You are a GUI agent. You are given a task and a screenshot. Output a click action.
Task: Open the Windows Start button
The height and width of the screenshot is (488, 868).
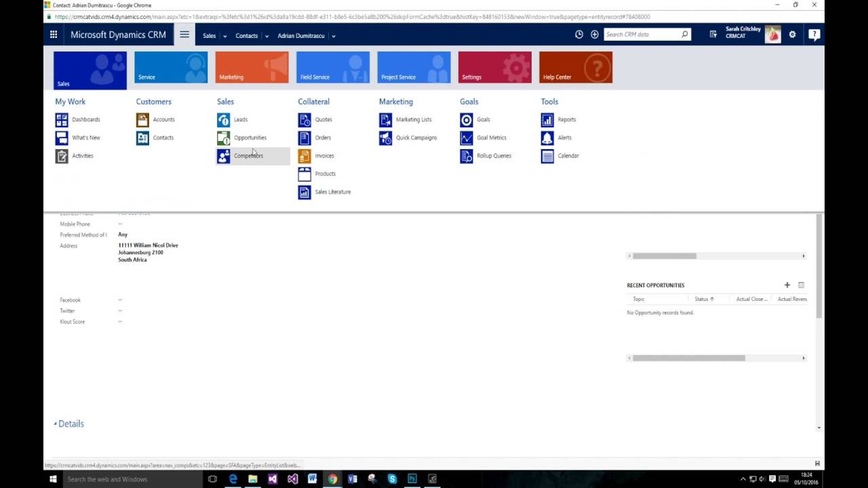tap(53, 479)
